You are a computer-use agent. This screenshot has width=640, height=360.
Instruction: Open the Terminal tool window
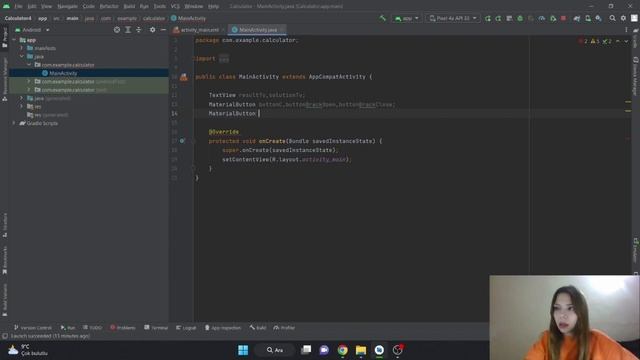(x=156, y=328)
